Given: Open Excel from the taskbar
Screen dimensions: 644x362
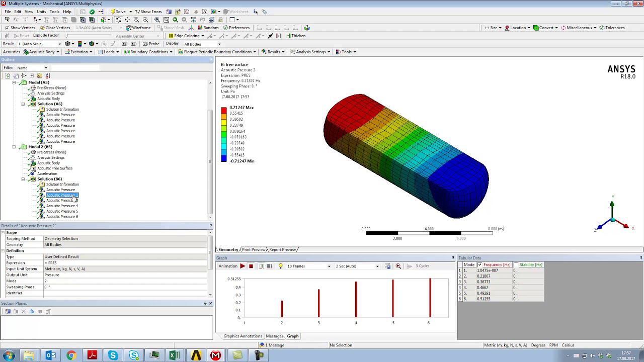Looking at the screenshot, I should (x=175, y=355).
